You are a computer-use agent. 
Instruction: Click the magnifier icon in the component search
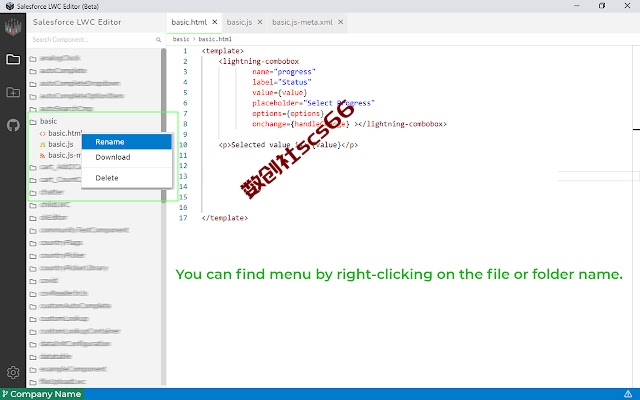(158, 40)
